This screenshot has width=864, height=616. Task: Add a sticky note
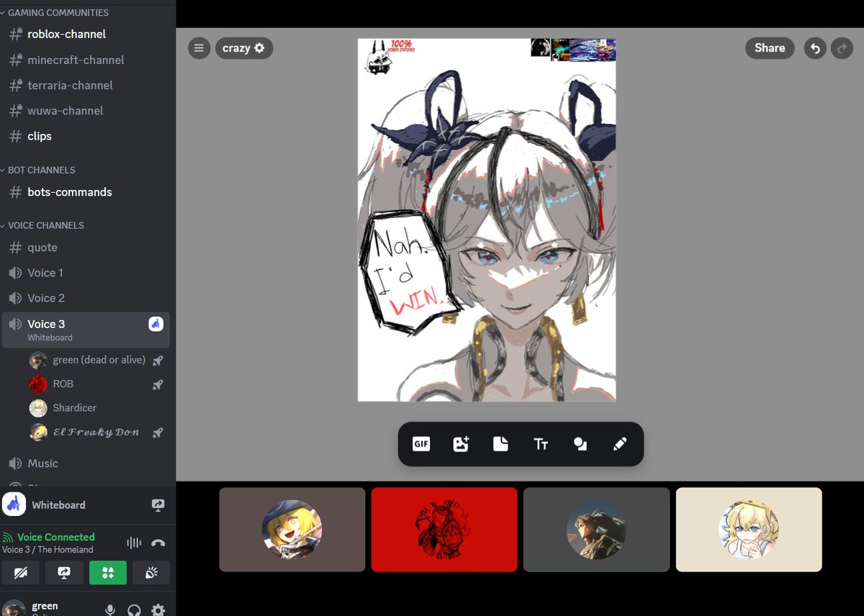pyautogui.click(x=500, y=444)
